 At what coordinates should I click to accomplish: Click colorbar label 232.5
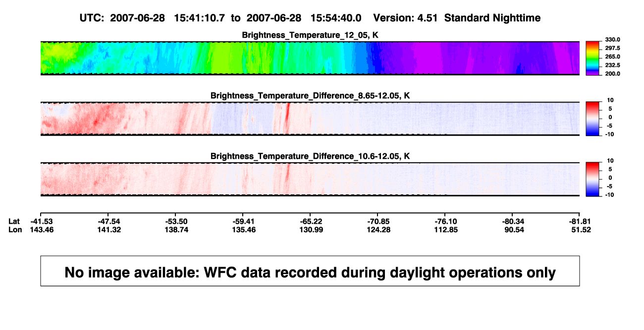614,65
